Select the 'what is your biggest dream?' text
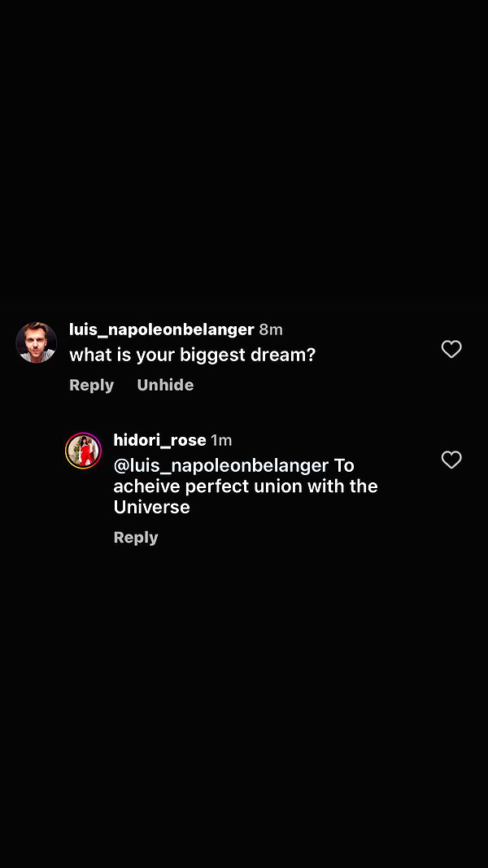 [x=193, y=355]
